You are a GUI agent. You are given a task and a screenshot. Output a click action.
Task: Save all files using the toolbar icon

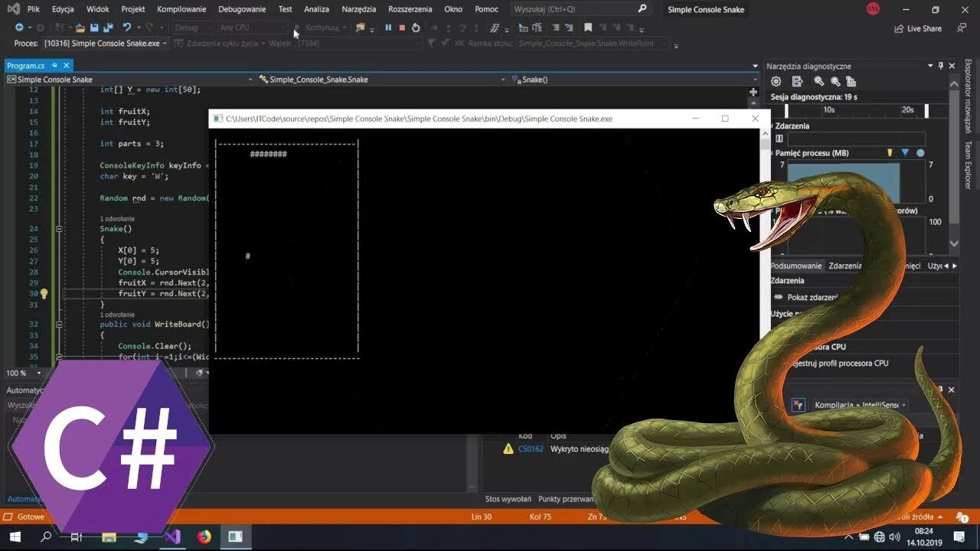108,28
